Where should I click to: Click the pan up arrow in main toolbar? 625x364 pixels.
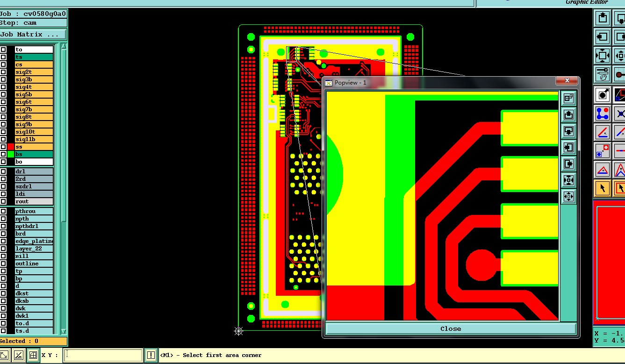[x=603, y=18]
